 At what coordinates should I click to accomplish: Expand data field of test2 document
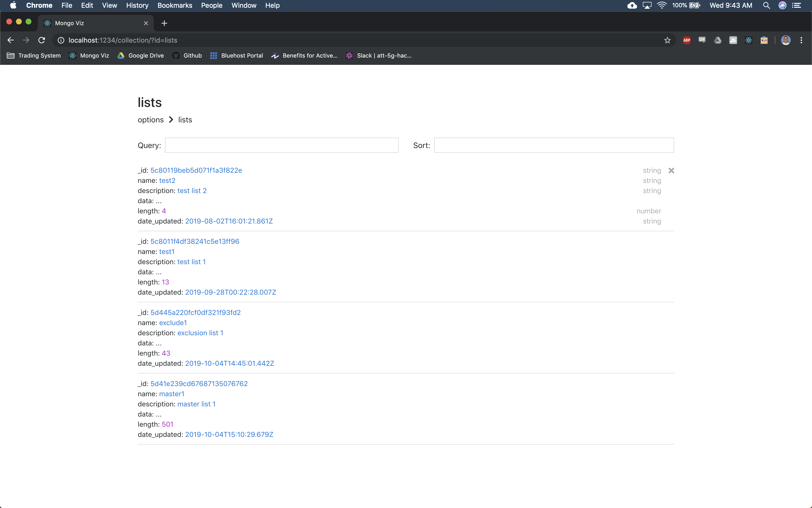point(159,201)
